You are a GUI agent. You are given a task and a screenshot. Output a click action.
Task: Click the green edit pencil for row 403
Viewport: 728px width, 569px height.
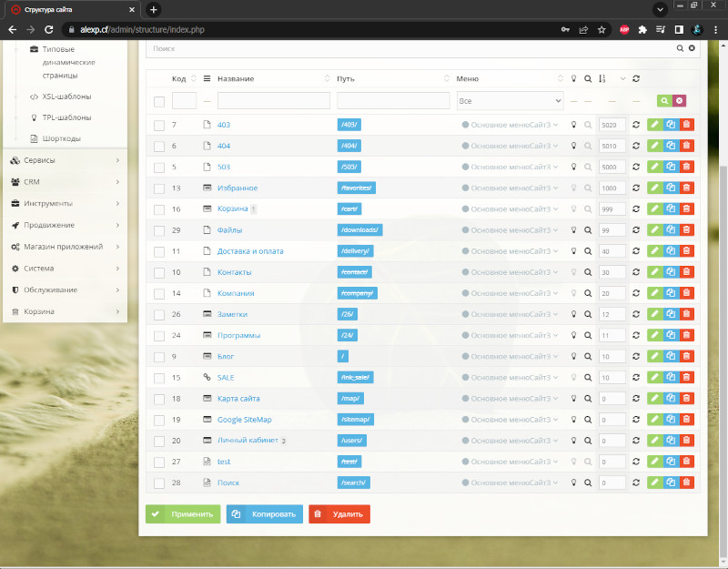point(654,125)
